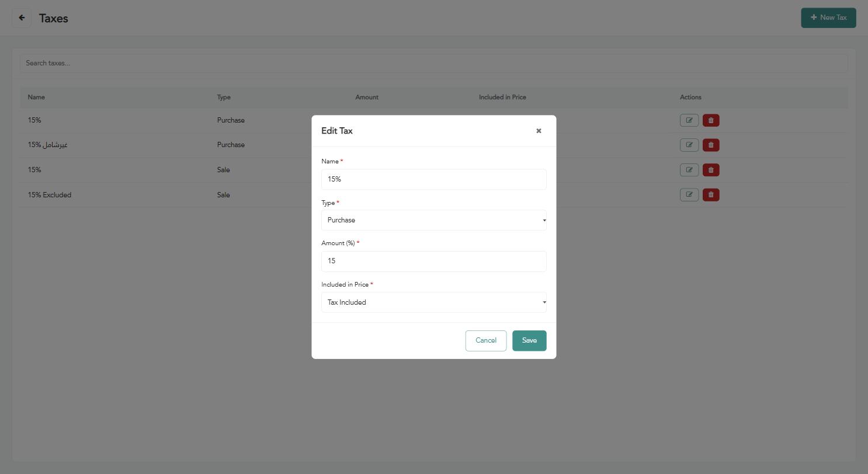Delete the first 15% Purchase tax row
Image resolution: width=868 pixels, height=474 pixels.
coord(711,120)
